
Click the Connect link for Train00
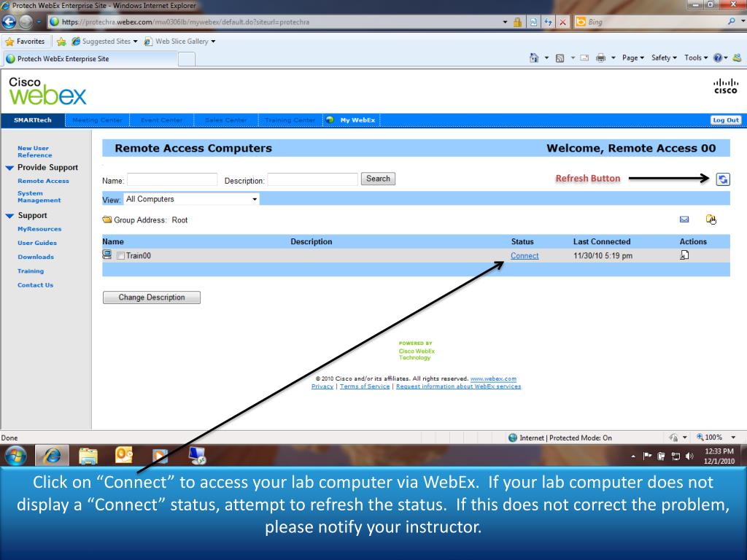(525, 256)
